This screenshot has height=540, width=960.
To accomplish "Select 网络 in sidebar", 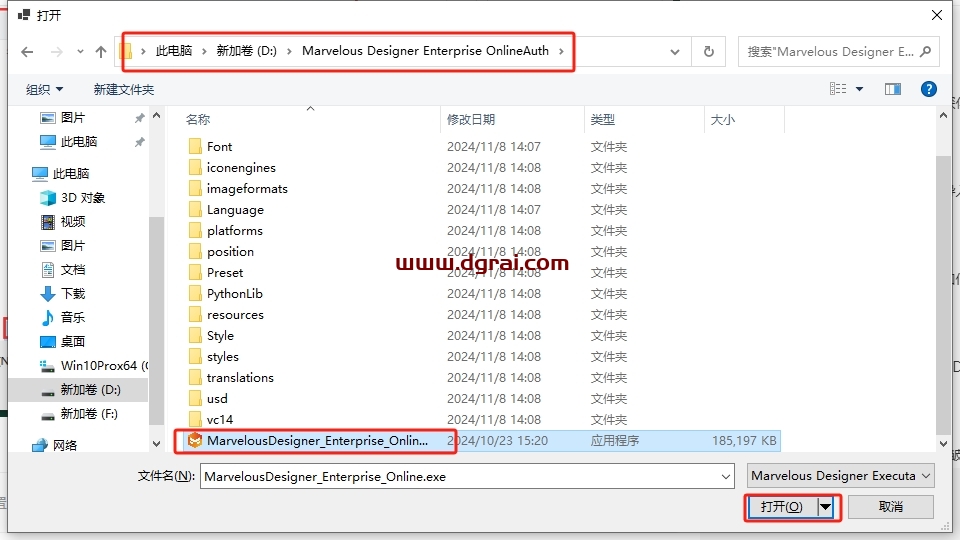I will click(x=65, y=446).
